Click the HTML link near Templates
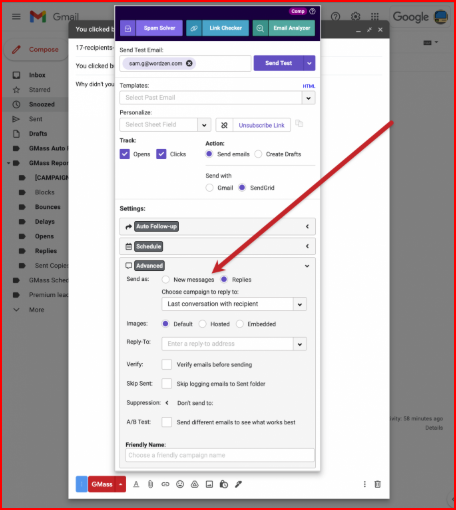This screenshot has width=456, height=510. click(309, 86)
